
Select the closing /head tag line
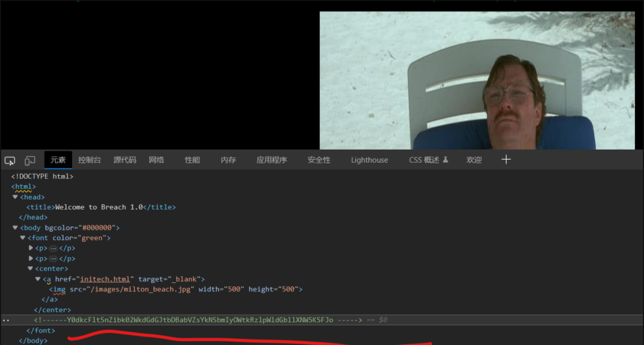pyautogui.click(x=33, y=217)
